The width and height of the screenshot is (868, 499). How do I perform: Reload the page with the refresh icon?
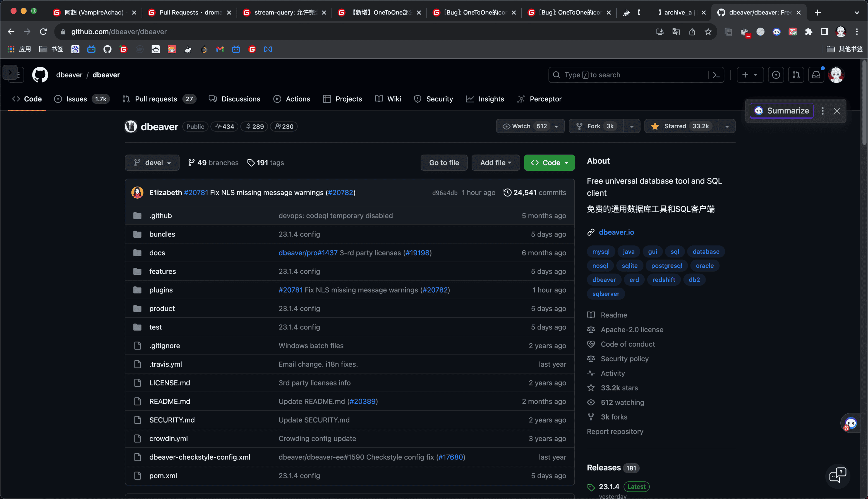43,32
